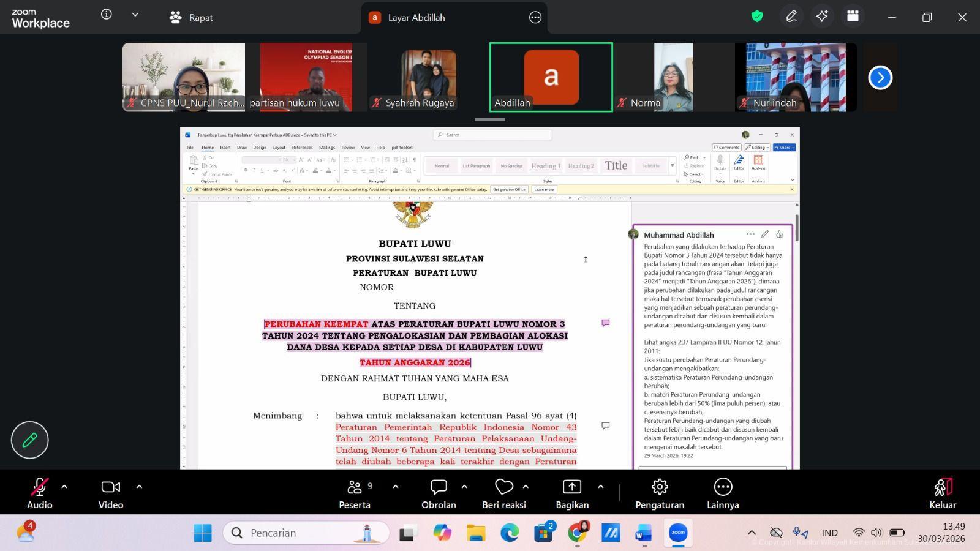
Task: Expand the video options arrow
Action: (x=139, y=487)
